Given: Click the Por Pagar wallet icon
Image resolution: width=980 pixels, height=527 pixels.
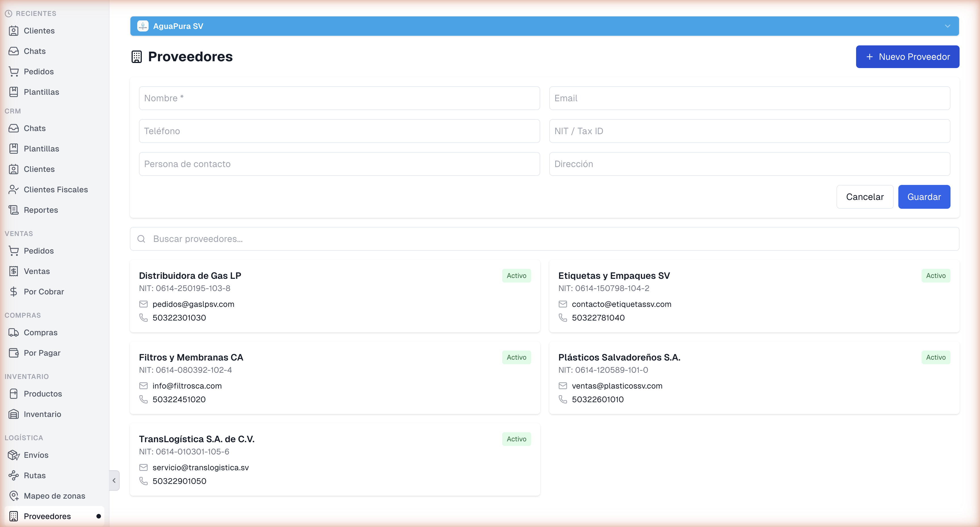Looking at the screenshot, I should point(14,353).
